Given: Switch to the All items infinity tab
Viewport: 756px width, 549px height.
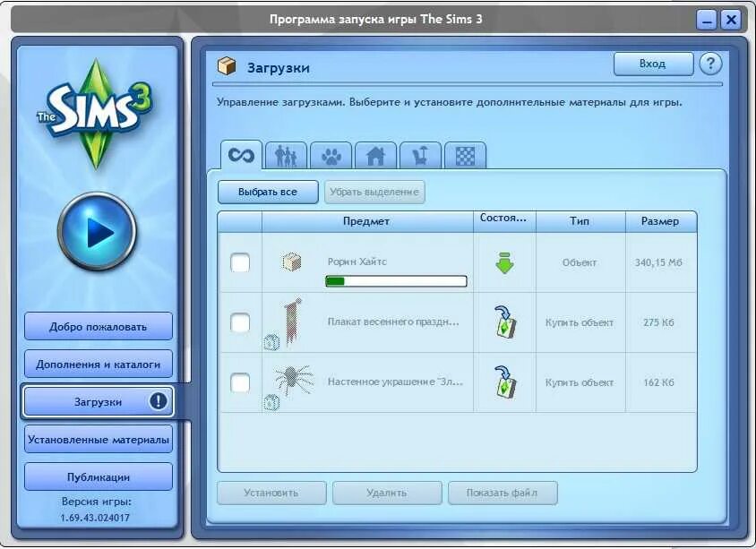Looking at the screenshot, I should click(241, 155).
